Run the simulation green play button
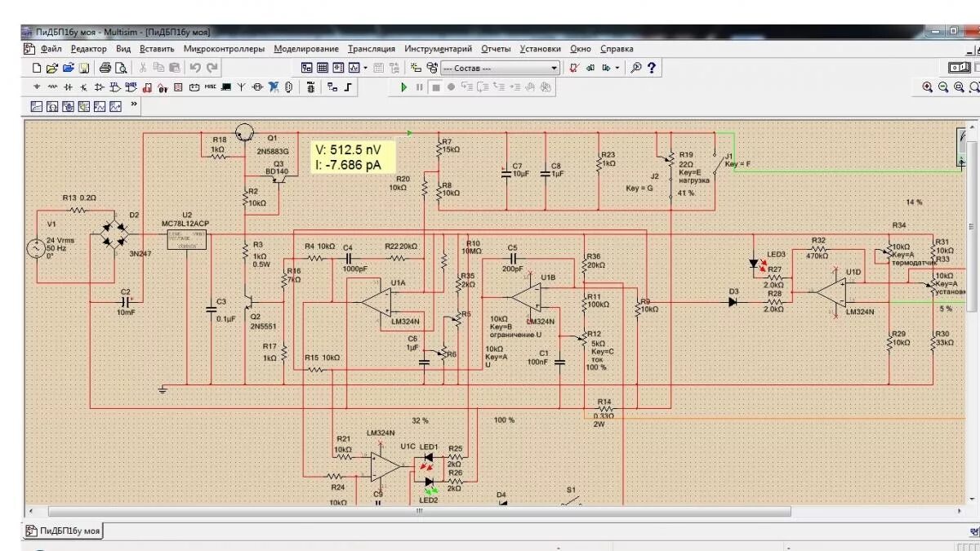 403,87
